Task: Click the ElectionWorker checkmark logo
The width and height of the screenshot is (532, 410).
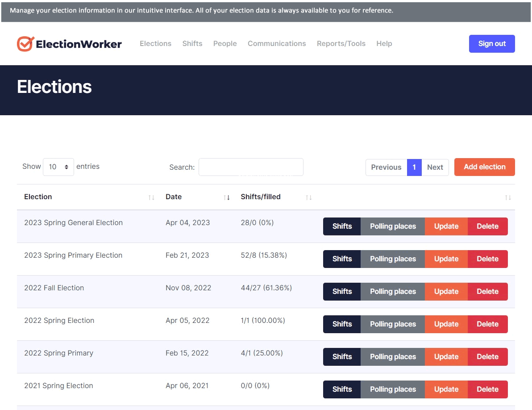Action: (25, 44)
